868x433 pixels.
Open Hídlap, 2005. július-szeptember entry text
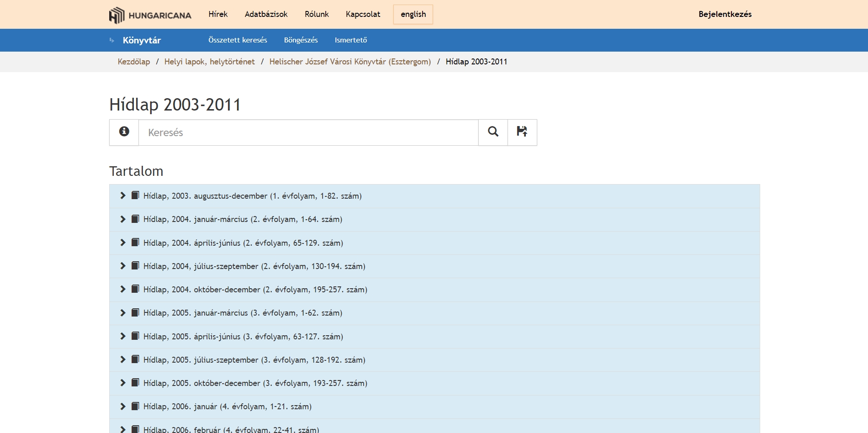click(254, 360)
